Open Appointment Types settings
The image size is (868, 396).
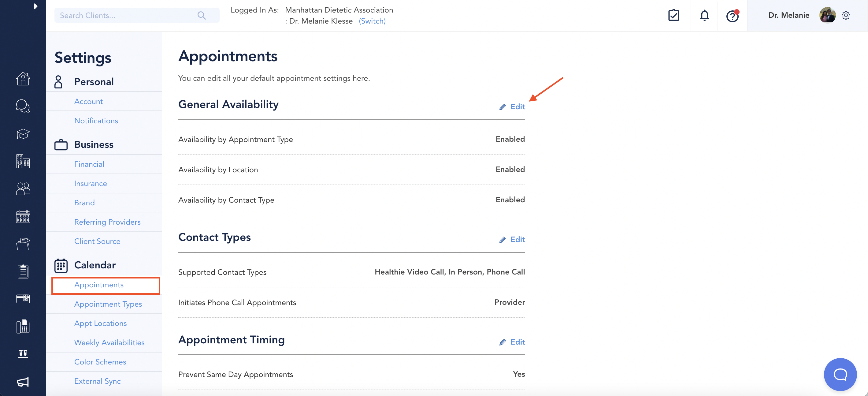click(x=108, y=304)
